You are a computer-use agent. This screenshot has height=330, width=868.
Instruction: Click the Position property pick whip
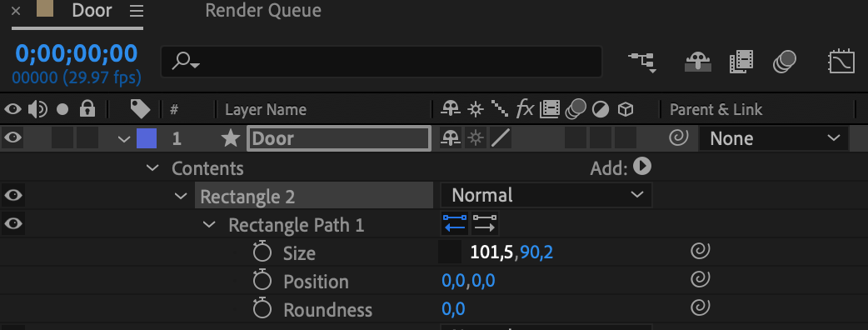(x=701, y=280)
